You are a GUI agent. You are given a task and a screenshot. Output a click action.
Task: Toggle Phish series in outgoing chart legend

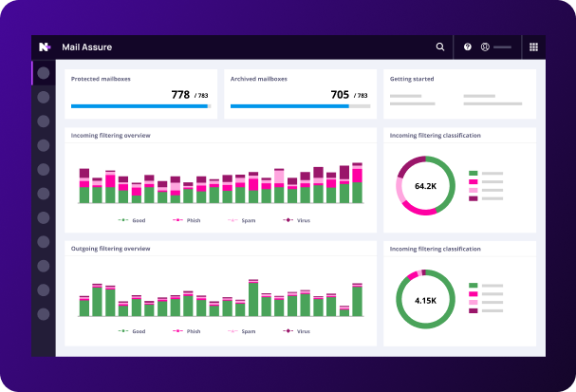pos(186,331)
